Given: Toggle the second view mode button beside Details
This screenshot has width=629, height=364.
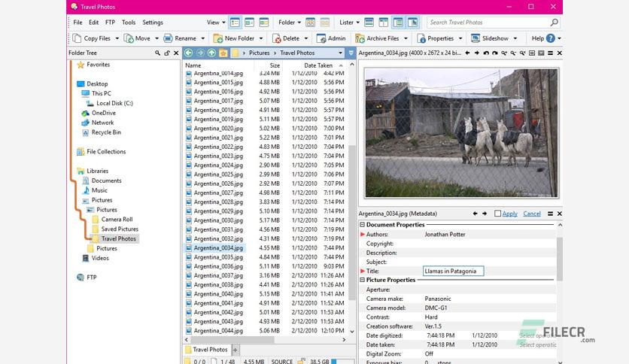Looking at the screenshot, I should coord(249,23).
